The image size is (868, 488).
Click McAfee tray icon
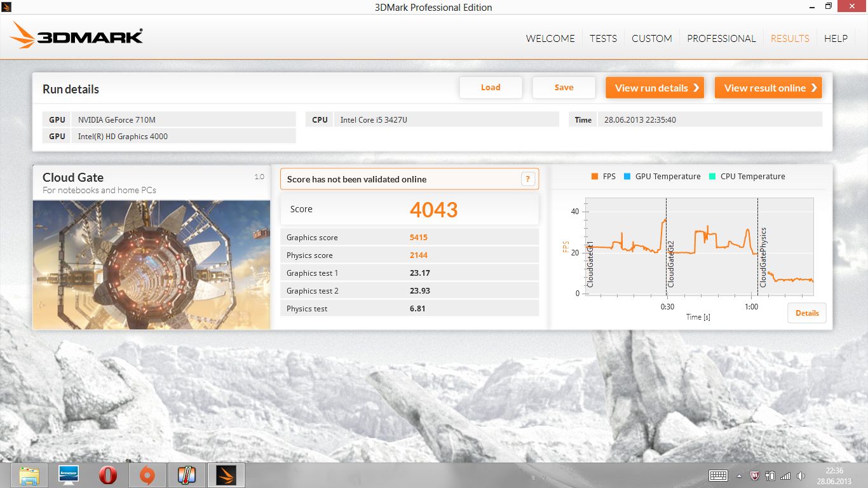pos(755,475)
